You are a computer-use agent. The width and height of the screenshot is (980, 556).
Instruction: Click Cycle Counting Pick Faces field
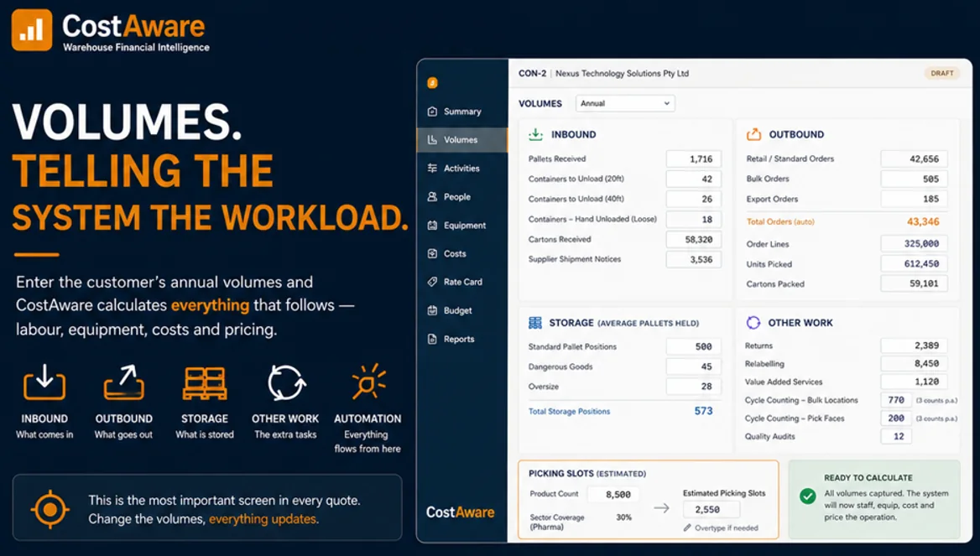(896, 418)
